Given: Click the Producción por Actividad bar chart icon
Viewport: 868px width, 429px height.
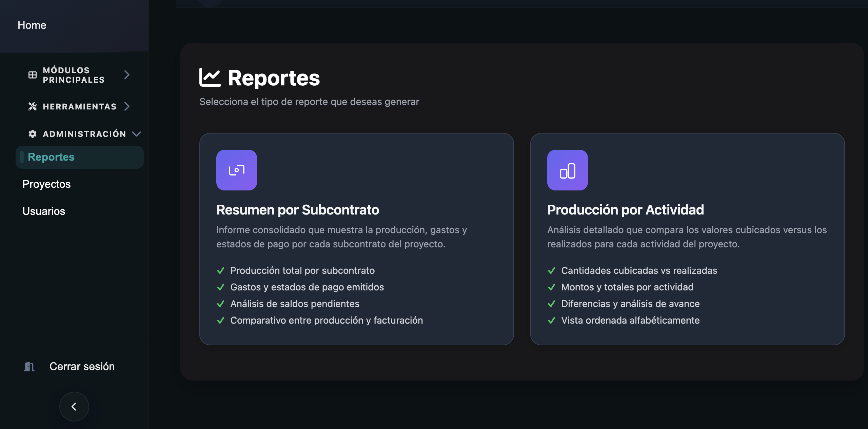Looking at the screenshot, I should tap(567, 170).
